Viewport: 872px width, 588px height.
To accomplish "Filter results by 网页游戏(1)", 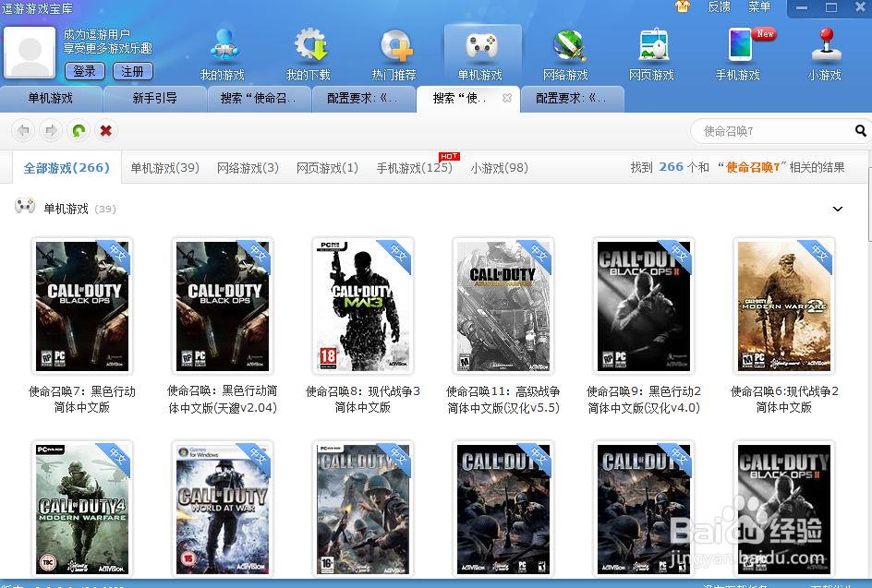I will (x=327, y=167).
